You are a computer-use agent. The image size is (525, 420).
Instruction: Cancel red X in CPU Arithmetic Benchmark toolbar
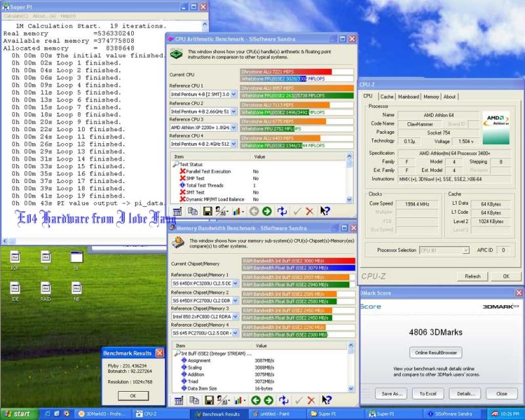[310, 211]
